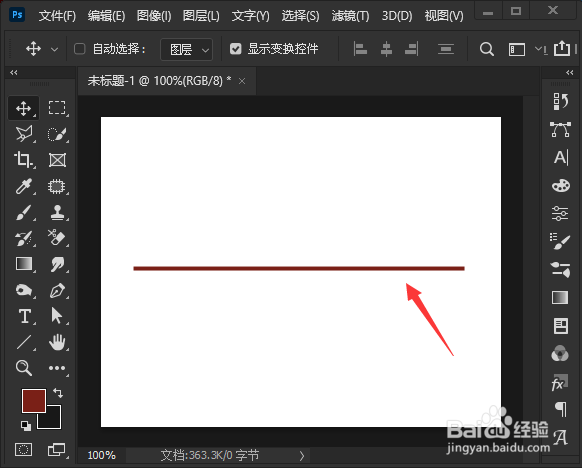Image resolution: width=582 pixels, height=468 pixels.
Task: Open the Adjustments sliders panel icon
Action: [x=560, y=213]
